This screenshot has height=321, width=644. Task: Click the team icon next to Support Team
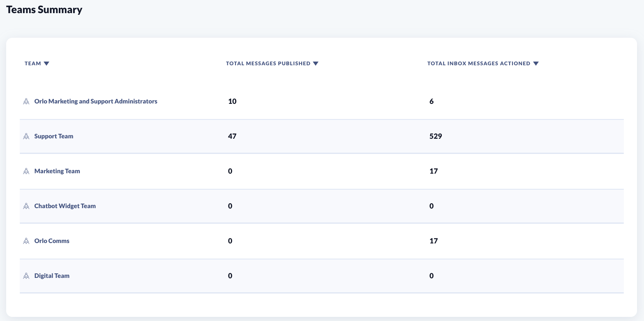click(x=26, y=136)
